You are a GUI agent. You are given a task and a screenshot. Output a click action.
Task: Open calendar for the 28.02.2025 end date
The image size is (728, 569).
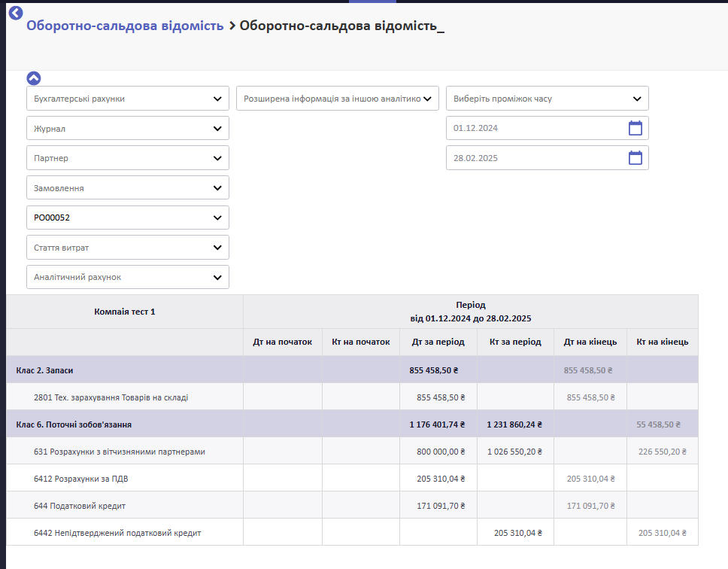(635, 158)
